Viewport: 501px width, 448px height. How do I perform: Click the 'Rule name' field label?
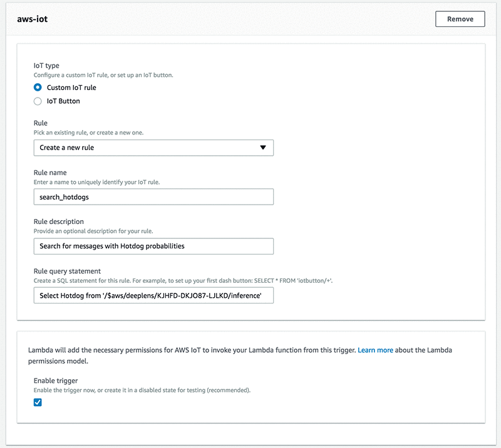pyautogui.click(x=50, y=173)
